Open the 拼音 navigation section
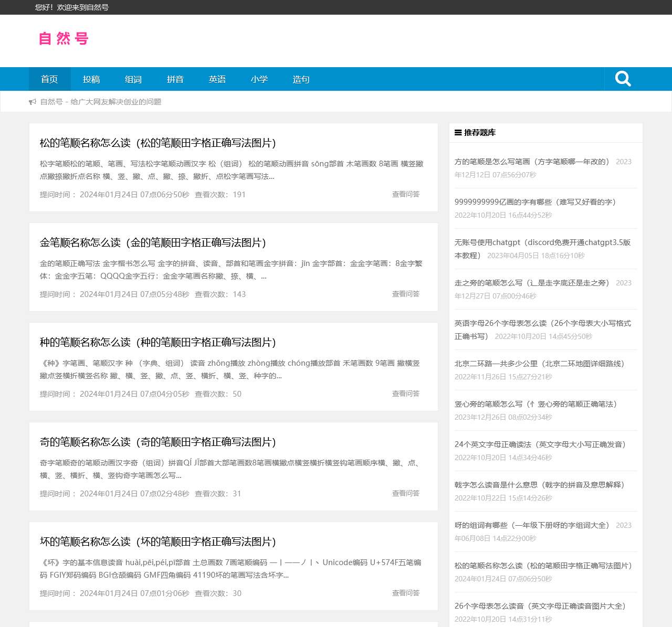672x627 pixels. pyautogui.click(x=175, y=79)
